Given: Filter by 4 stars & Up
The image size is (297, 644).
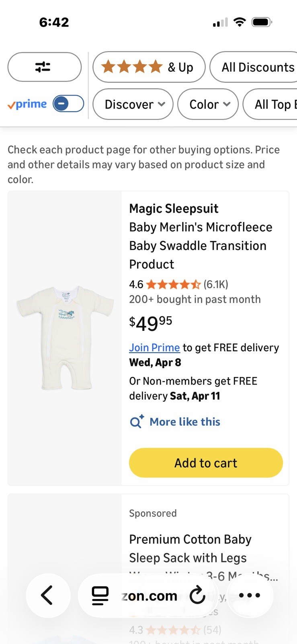Looking at the screenshot, I should point(149,67).
